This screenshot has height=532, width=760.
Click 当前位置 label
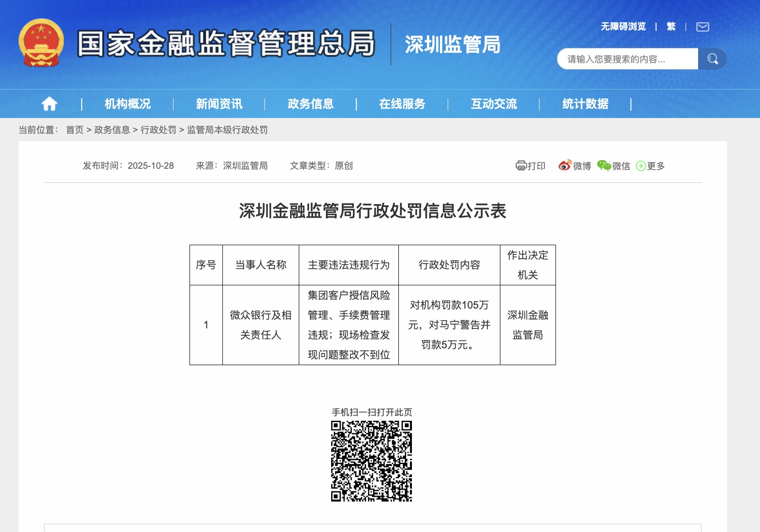38,130
